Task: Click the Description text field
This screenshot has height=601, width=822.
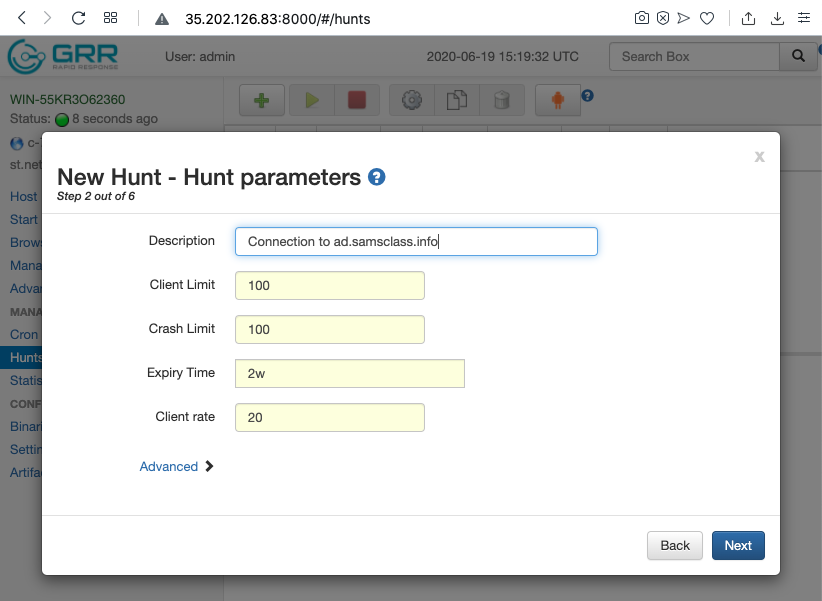Action: pos(416,241)
